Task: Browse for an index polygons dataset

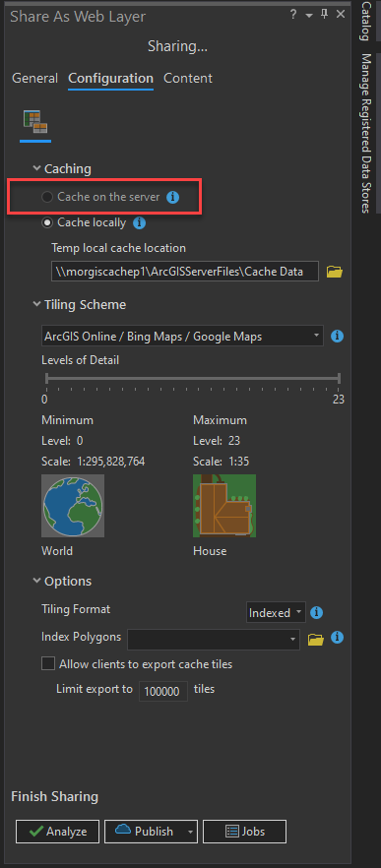Action: click(x=315, y=640)
